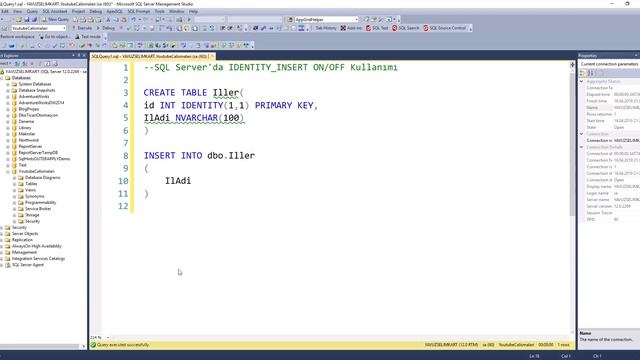Open the ApexGridHelper combo box

(327, 19)
